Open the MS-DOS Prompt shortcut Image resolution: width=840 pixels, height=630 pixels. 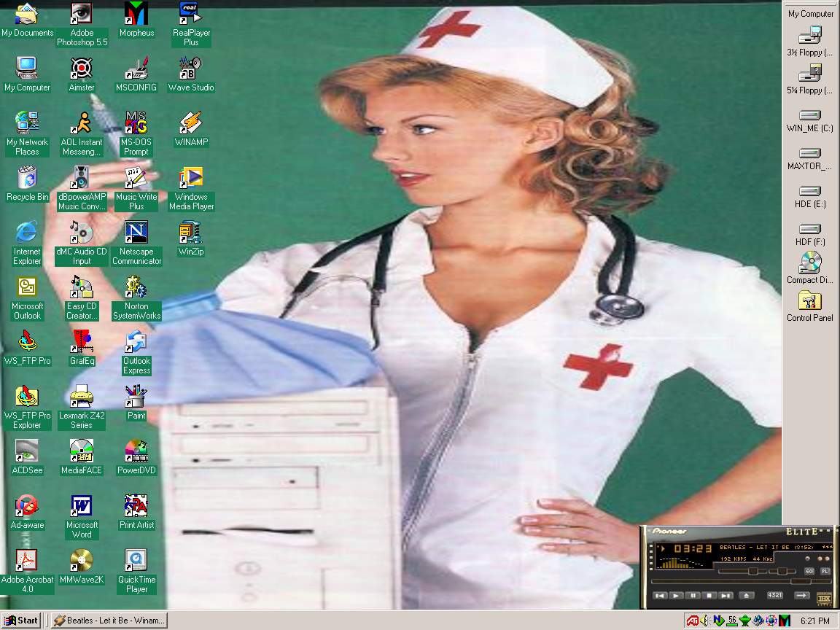136,133
